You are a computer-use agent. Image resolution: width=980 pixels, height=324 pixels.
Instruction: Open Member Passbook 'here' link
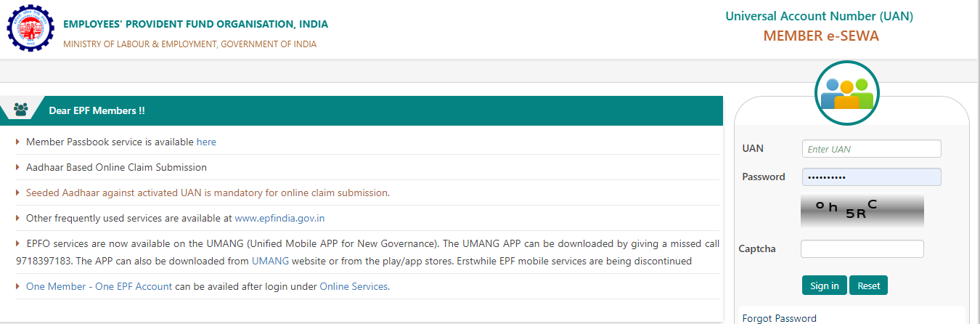click(x=206, y=142)
